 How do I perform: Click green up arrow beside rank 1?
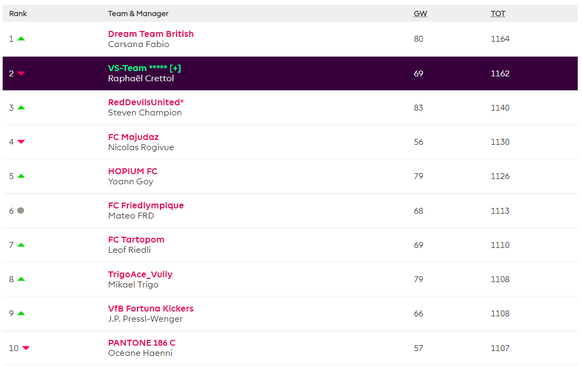[x=21, y=39]
